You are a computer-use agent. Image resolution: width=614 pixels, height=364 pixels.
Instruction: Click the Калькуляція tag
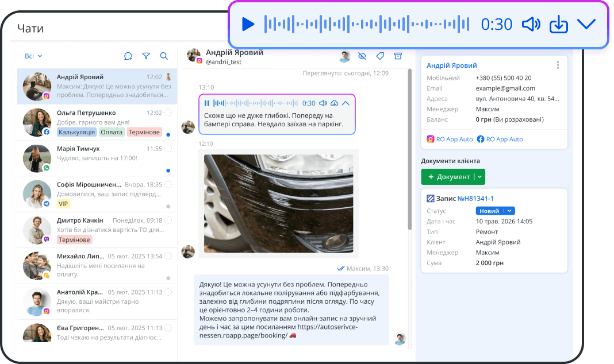coord(77,132)
